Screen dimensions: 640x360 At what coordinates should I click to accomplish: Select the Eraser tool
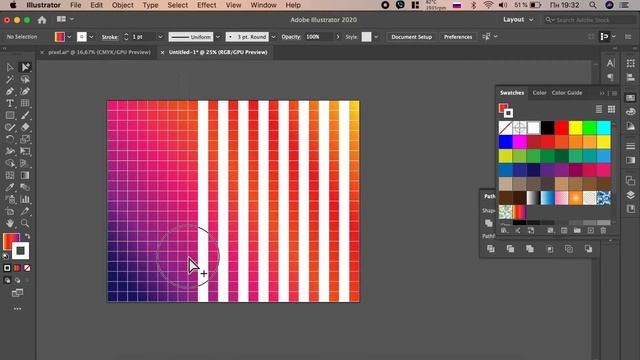25,127
